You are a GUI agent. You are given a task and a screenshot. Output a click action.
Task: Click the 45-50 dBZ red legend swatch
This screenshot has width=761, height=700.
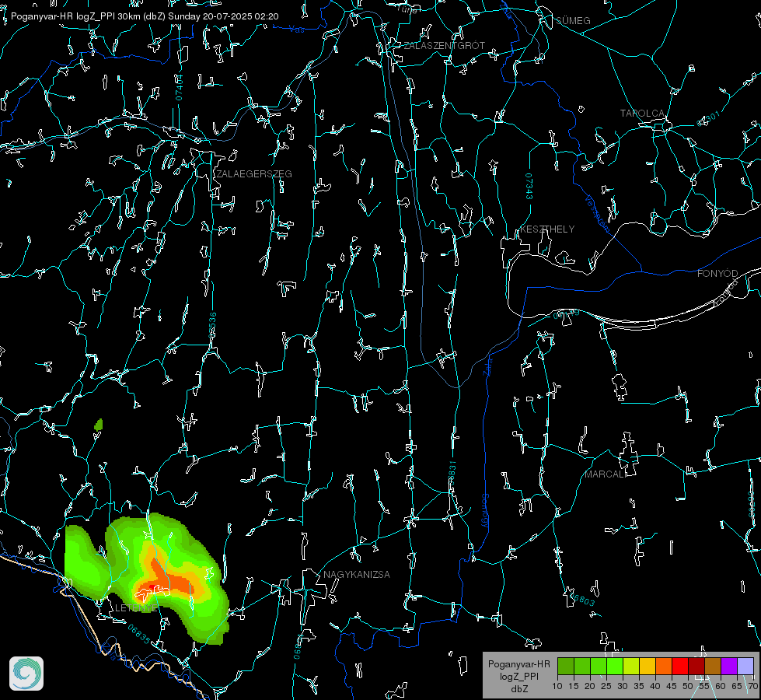pos(680,666)
